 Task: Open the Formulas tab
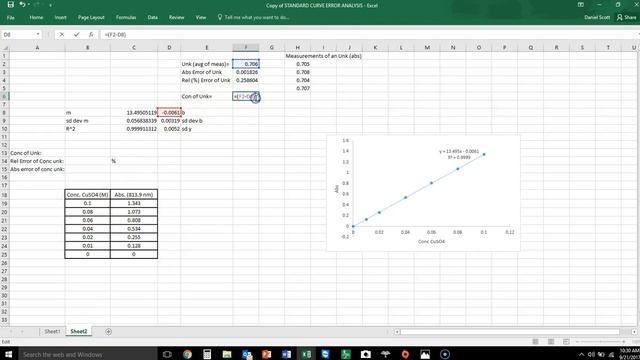(x=126, y=18)
